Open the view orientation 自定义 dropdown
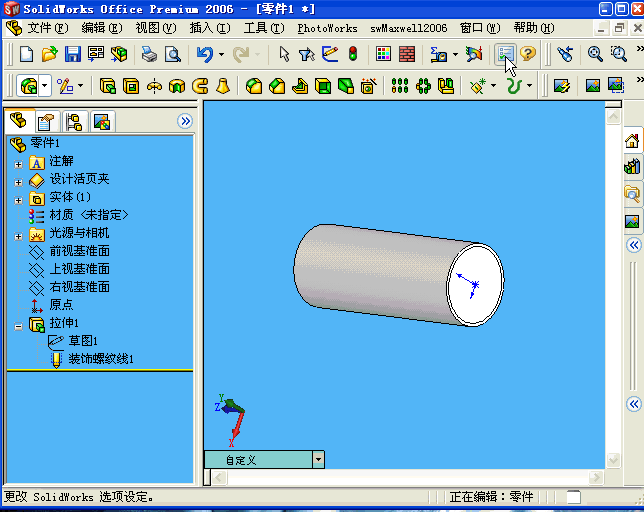 tap(318, 460)
